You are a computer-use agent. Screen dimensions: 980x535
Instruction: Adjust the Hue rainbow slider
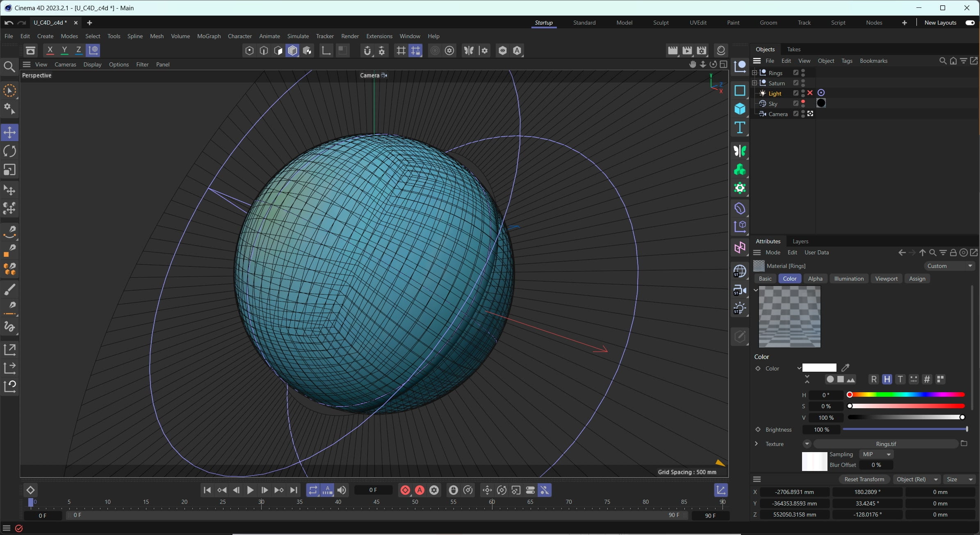[x=906, y=395]
